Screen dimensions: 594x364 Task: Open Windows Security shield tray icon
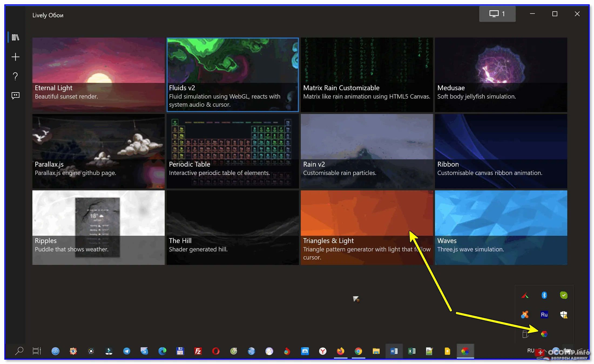pos(563,315)
